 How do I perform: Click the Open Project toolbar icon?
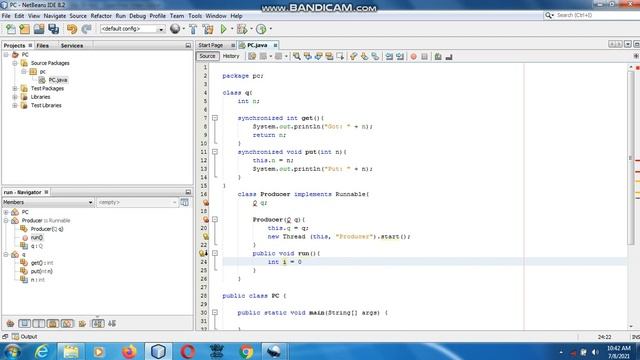39,29
